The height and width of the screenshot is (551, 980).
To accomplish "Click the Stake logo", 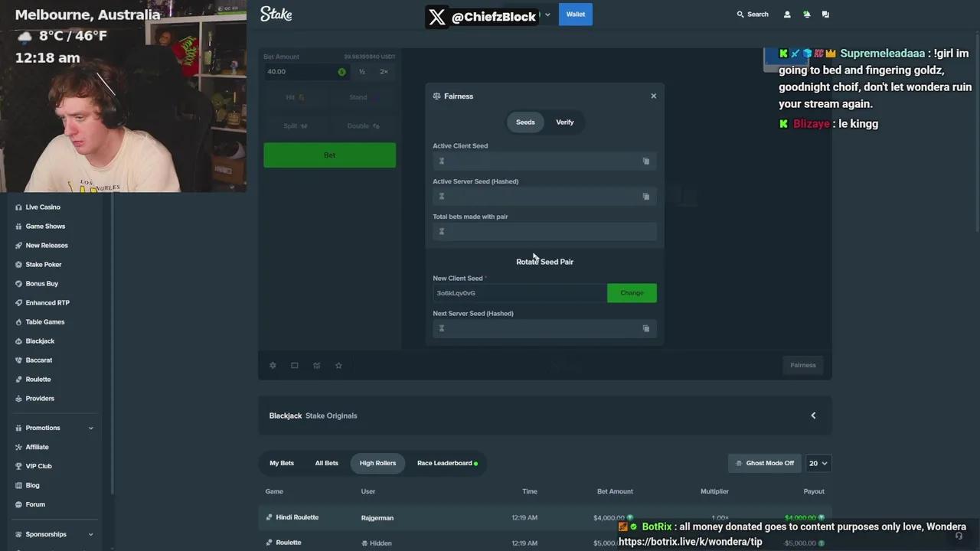I will (276, 14).
